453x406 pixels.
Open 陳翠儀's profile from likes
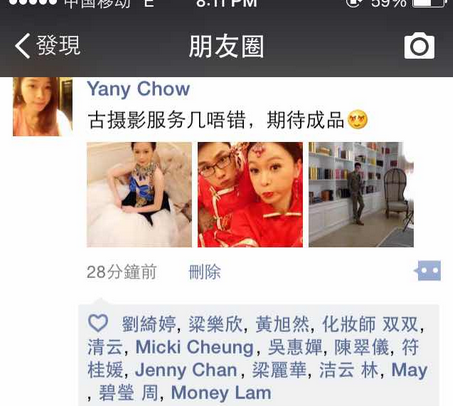click(x=362, y=347)
